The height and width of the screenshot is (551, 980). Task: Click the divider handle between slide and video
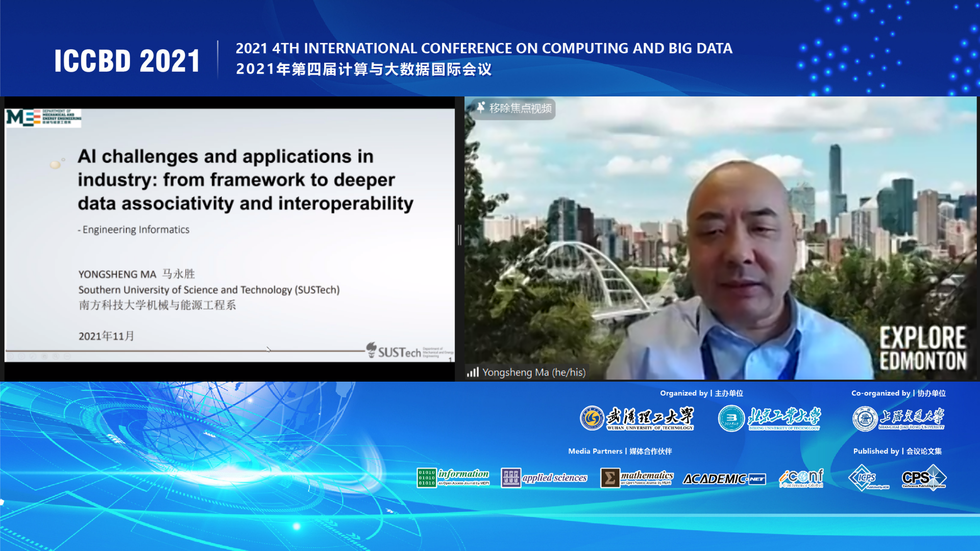(459, 235)
